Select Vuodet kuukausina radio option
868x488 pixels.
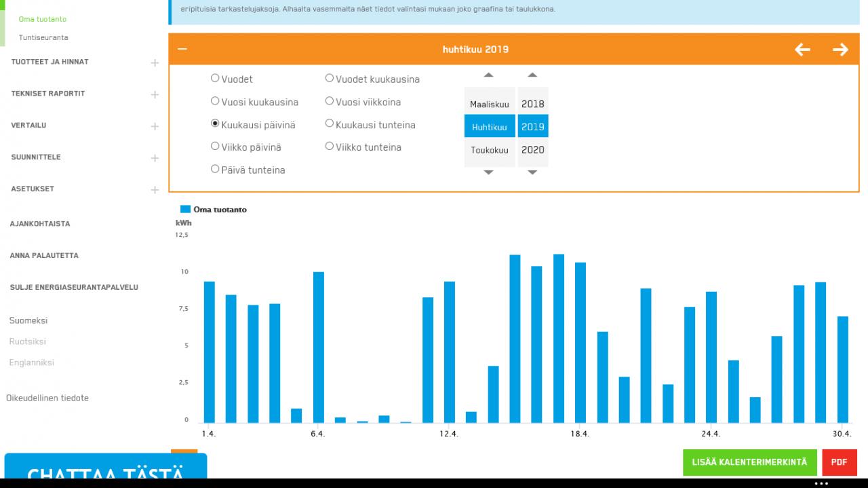(330, 78)
